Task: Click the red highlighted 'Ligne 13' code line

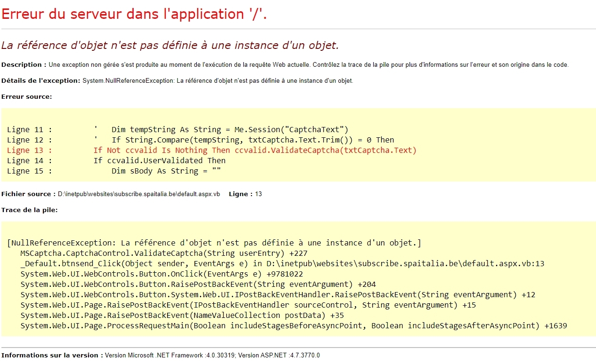Action: (212, 150)
